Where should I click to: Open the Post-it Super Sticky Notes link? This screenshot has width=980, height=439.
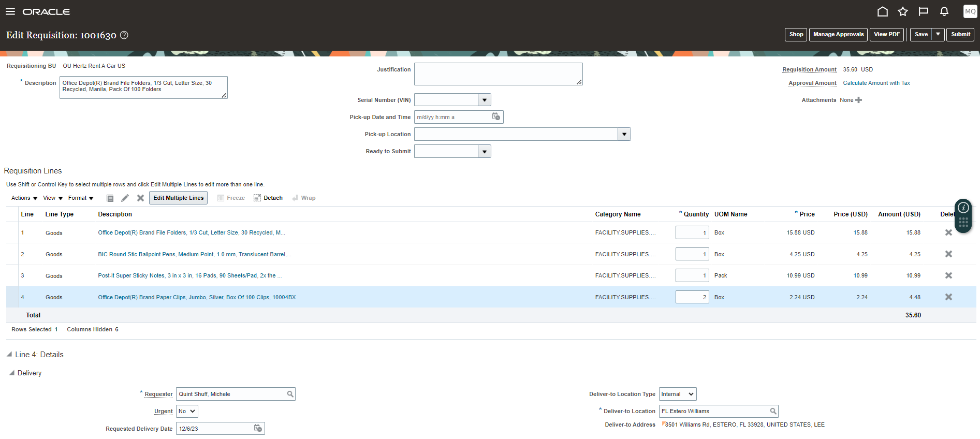(x=190, y=275)
